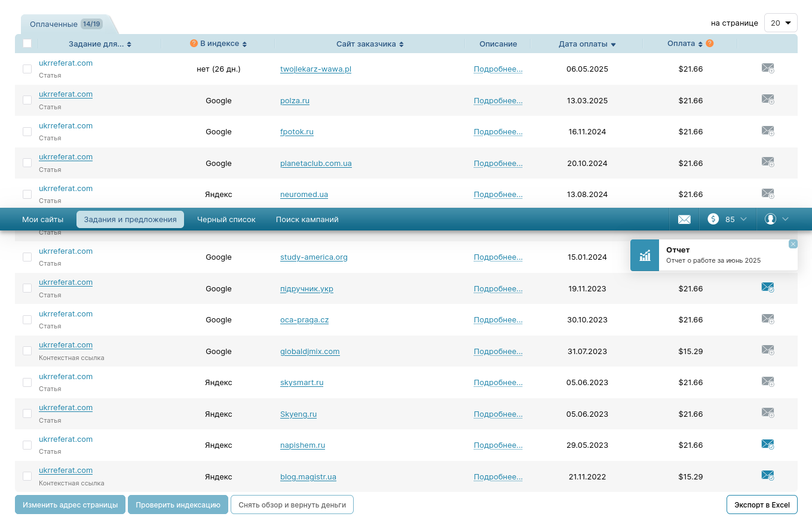Click the payment date 21.11.2022

(587, 477)
